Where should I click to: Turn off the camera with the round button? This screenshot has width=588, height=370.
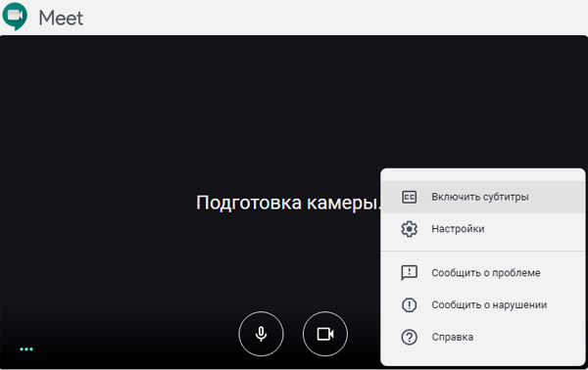click(x=325, y=334)
